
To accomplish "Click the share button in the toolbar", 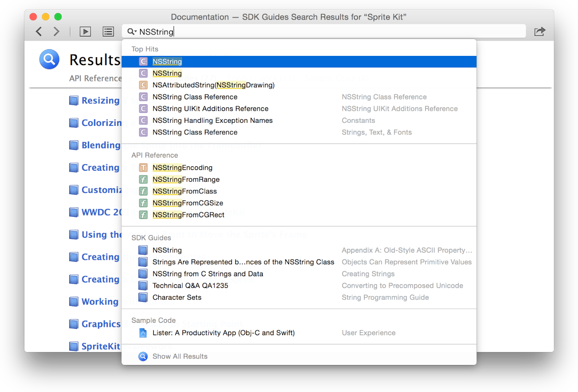I will coord(539,31).
